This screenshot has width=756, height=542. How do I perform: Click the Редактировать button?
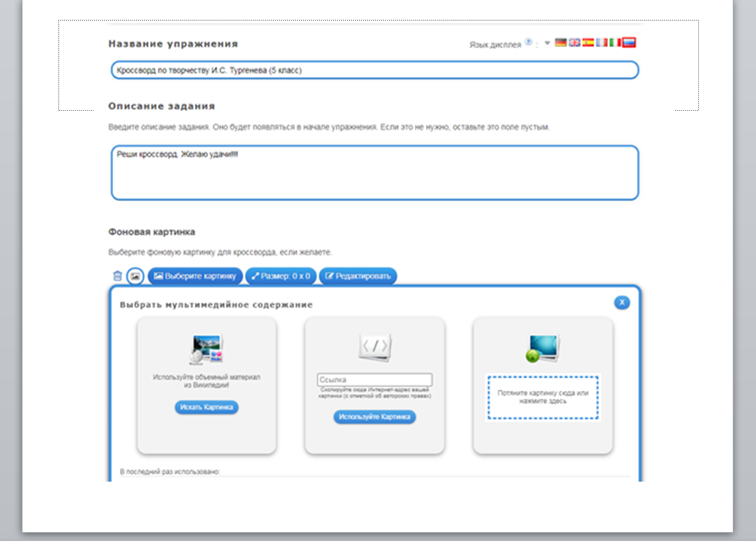coord(358,276)
